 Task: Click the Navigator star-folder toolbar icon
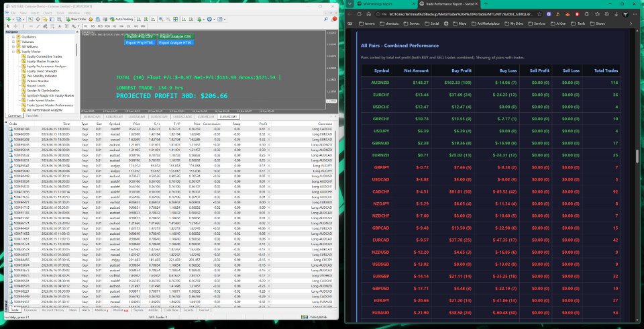(45, 19)
